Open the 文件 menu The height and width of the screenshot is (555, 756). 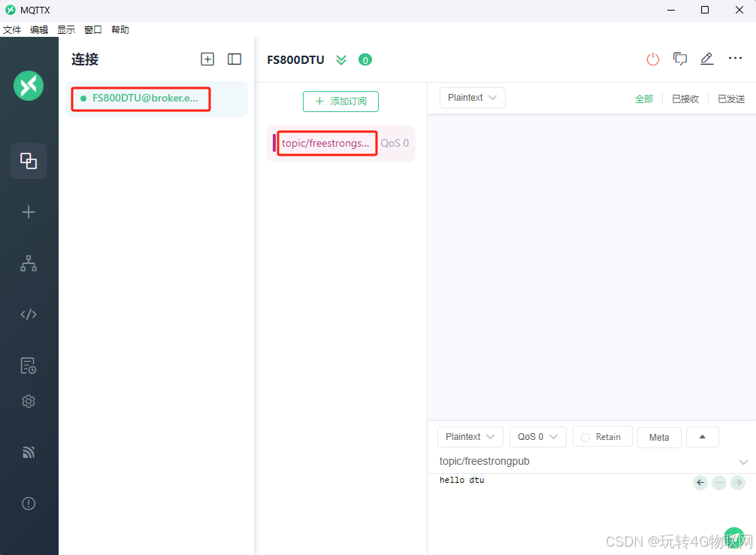(x=12, y=30)
